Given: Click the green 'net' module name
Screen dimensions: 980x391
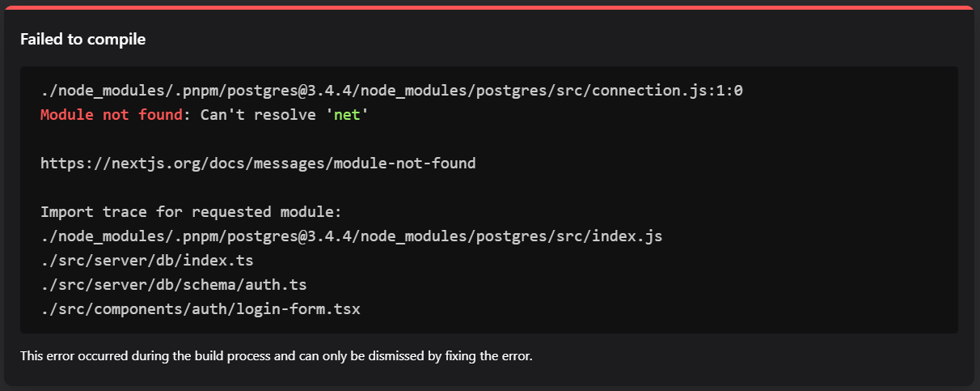Looking at the screenshot, I should [348, 115].
